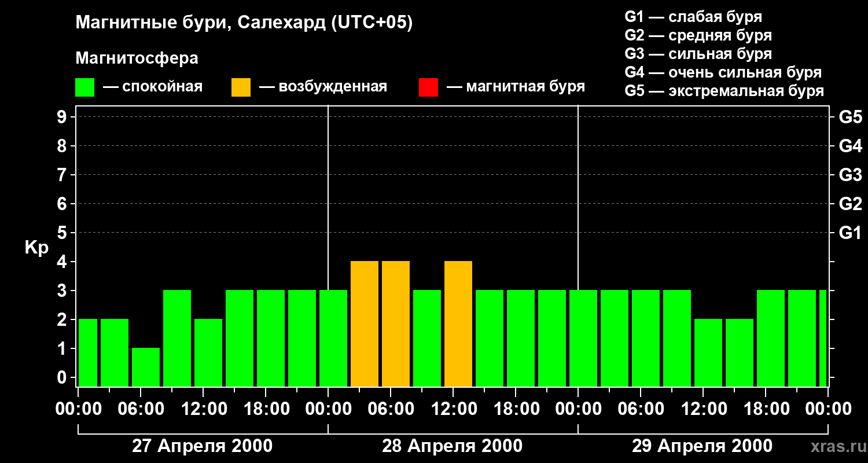The width and height of the screenshot is (868, 463).
Task: Click the 'G1 — слабая буря' line
Action: [x=693, y=17]
